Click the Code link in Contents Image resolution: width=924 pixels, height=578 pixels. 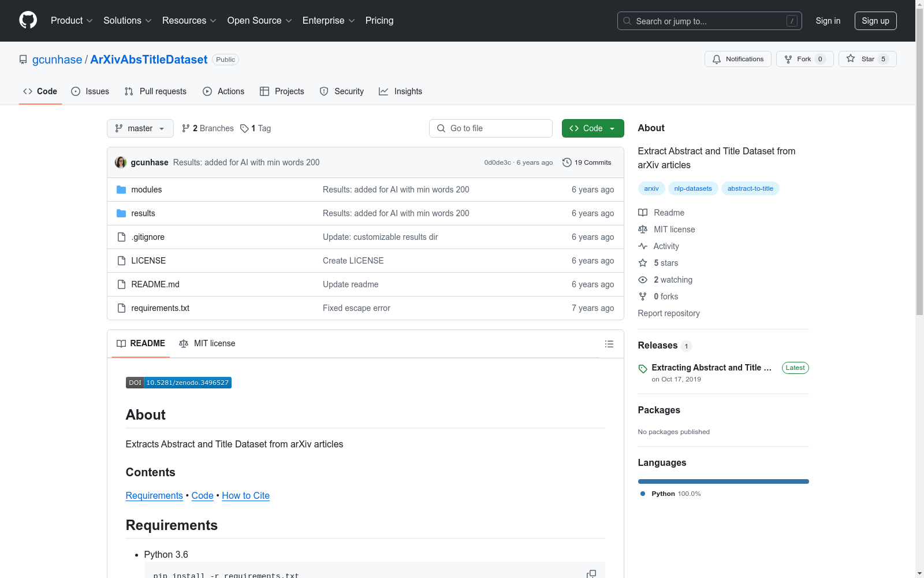(203, 495)
